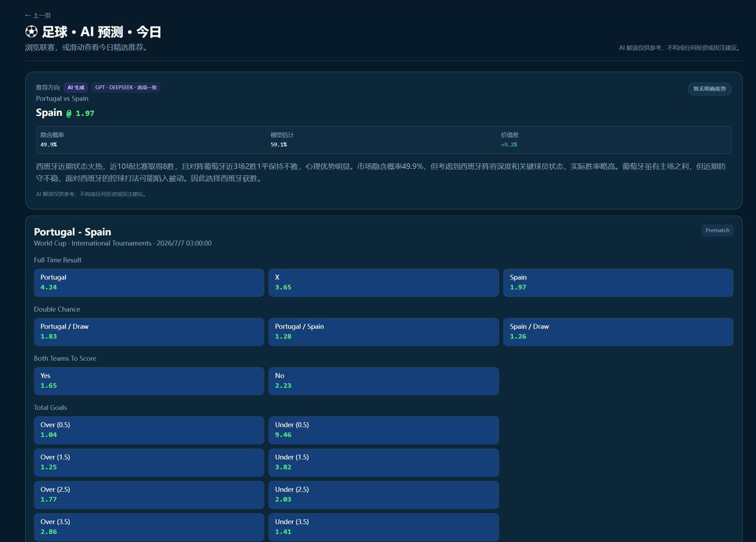
Task: Click the World Cup match date line
Action: point(123,243)
